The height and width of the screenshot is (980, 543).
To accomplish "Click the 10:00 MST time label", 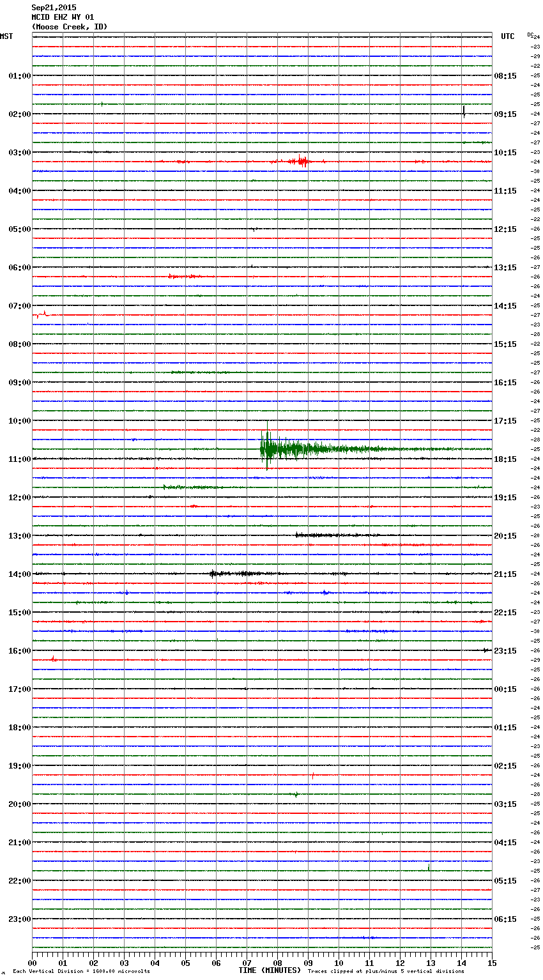I will [20, 421].
